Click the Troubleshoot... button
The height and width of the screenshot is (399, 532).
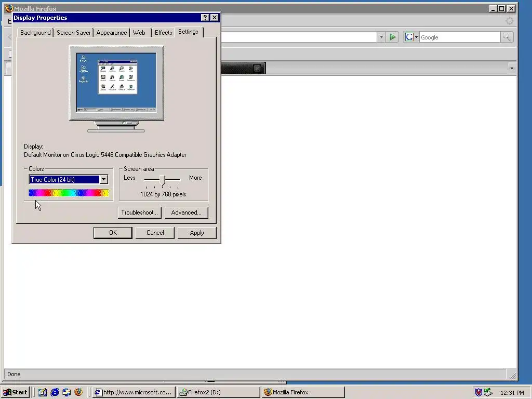point(139,212)
